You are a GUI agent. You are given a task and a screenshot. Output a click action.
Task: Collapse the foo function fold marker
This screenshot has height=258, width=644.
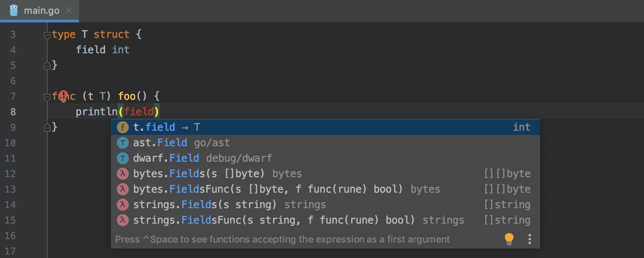click(47, 97)
